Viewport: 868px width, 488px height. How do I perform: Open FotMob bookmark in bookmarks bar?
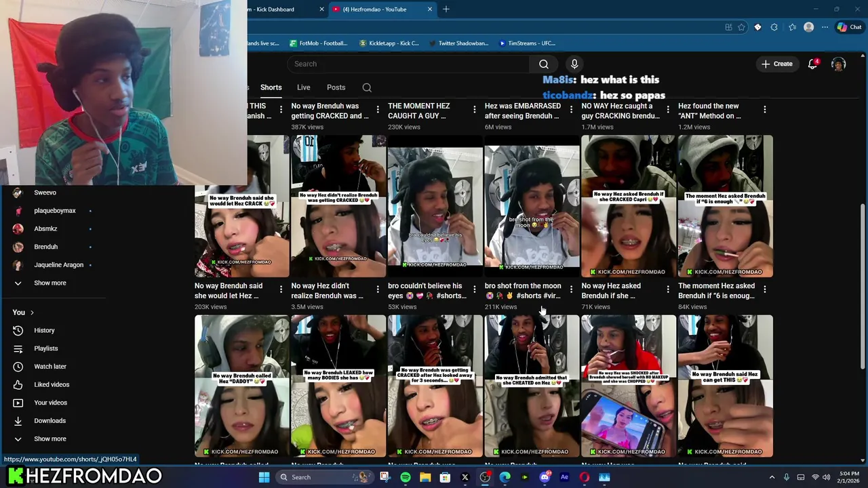pos(318,43)
